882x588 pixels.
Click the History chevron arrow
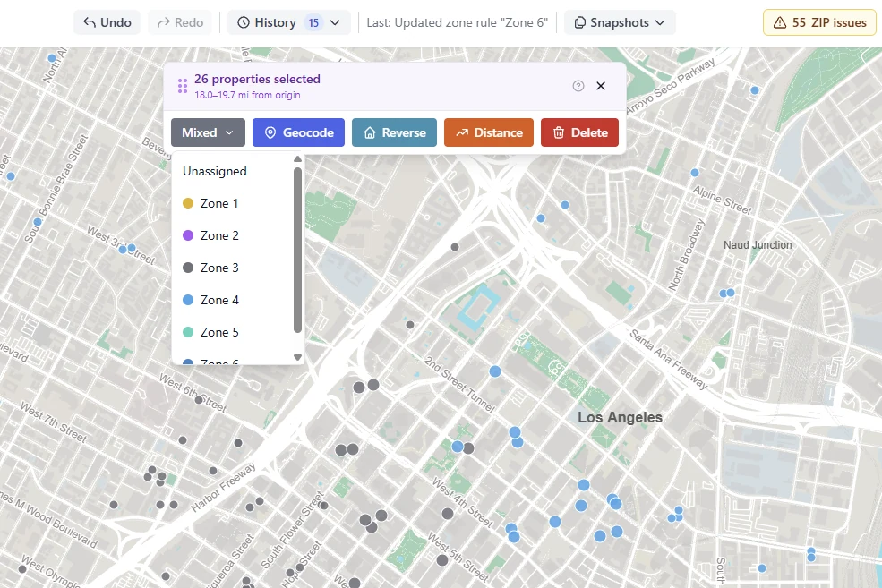click(x=335, y=22)
